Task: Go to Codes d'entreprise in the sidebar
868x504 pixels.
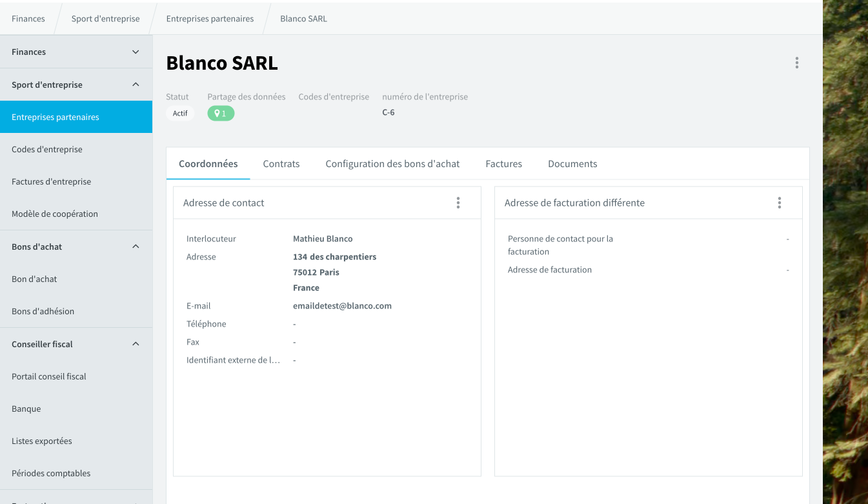Action: (76, 149)
